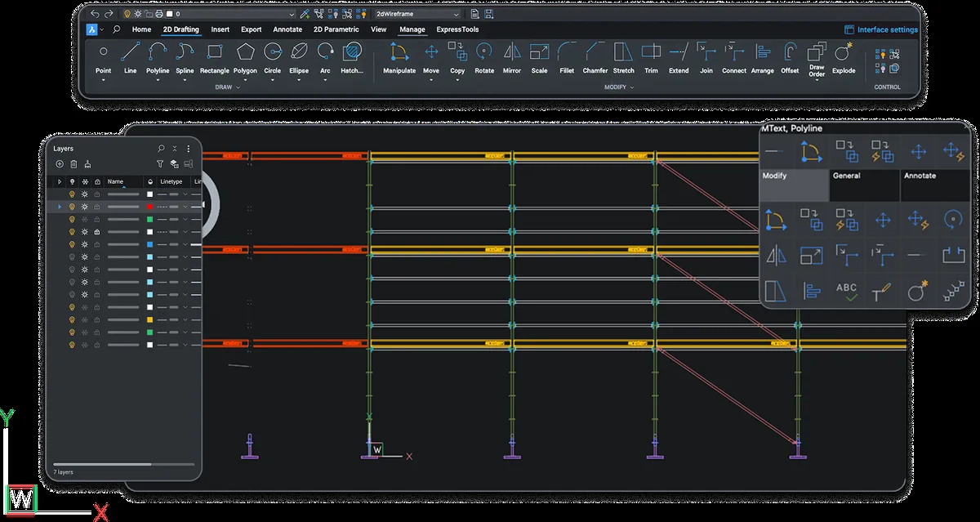The height and width of the screenshot is (522, 980).
Task: Switch to the ExpressTools tab
Action: 458,29
